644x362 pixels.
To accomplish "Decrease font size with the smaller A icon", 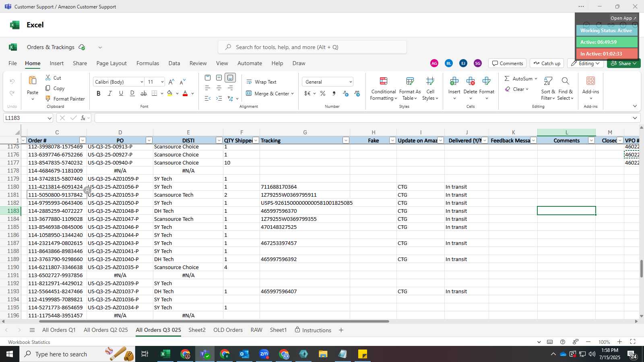I will 183,82.
